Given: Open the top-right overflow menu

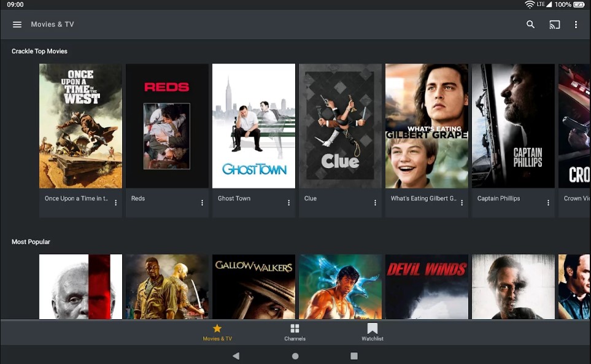Looking at the screenshot, I should [576, 25].
